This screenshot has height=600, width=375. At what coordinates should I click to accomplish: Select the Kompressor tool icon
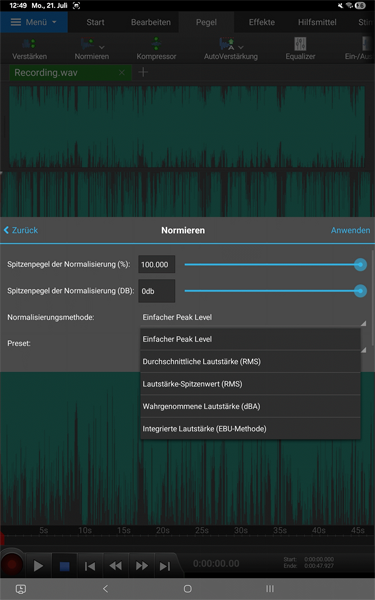[156, 43]
